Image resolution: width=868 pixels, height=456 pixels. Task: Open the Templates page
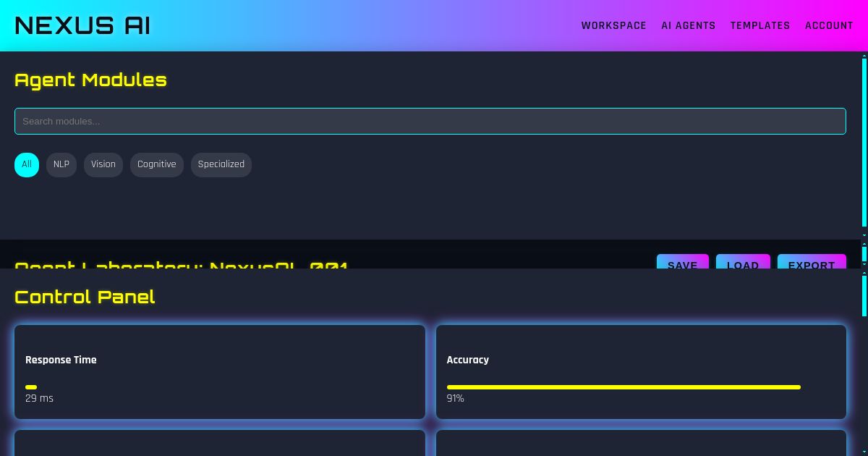[x=760, y=25]
